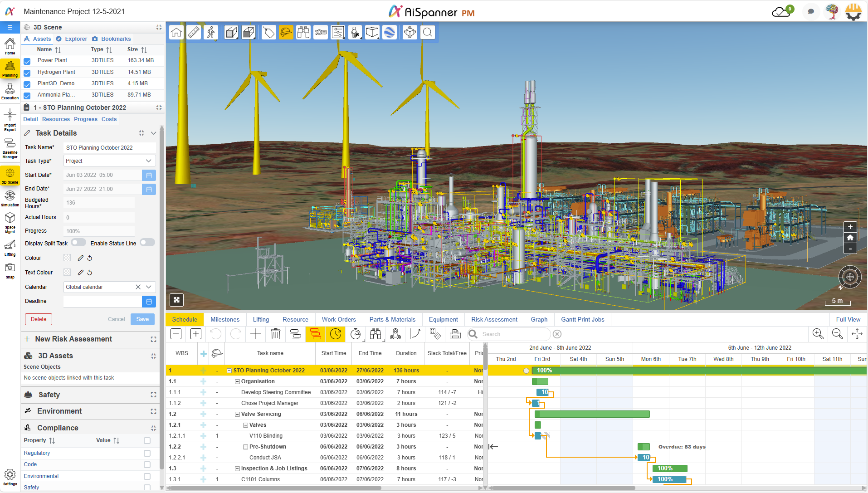Click the task Colour swatch
The height and width of the screenshot is (493, 868).
(x=67, y=258)
